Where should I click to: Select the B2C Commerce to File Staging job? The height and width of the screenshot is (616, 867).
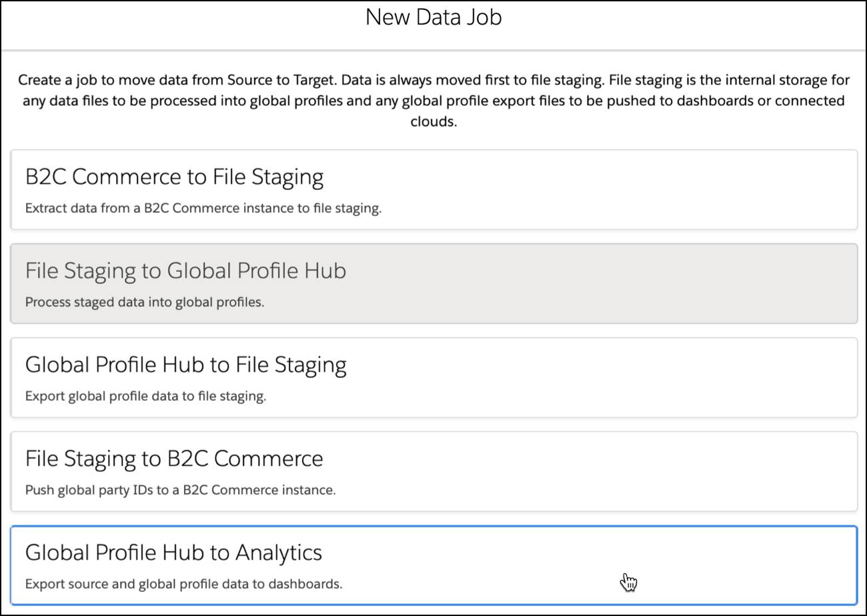click(x=433, y=190)
